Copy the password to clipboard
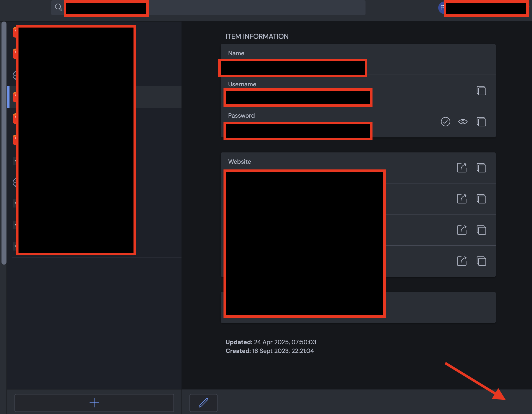Screen dimensions: 532x414 pyautogui.click(x=481, y=122)
